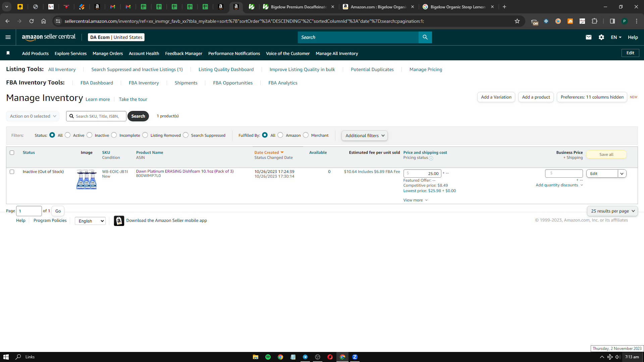The image size is (644, 362).
Task: Click the Business Price input field
Action: pyautogui.click(x=564, y=174)
